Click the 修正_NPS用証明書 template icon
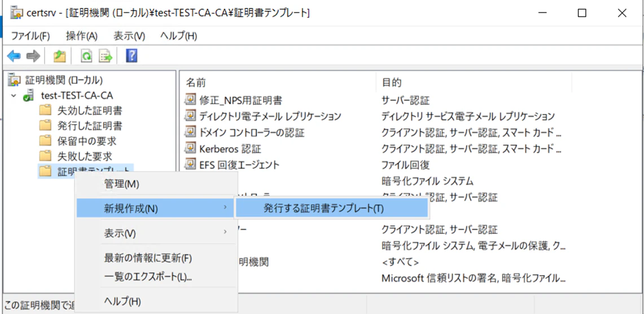Viewport: 644px width, 314px height. coord(190,100)
